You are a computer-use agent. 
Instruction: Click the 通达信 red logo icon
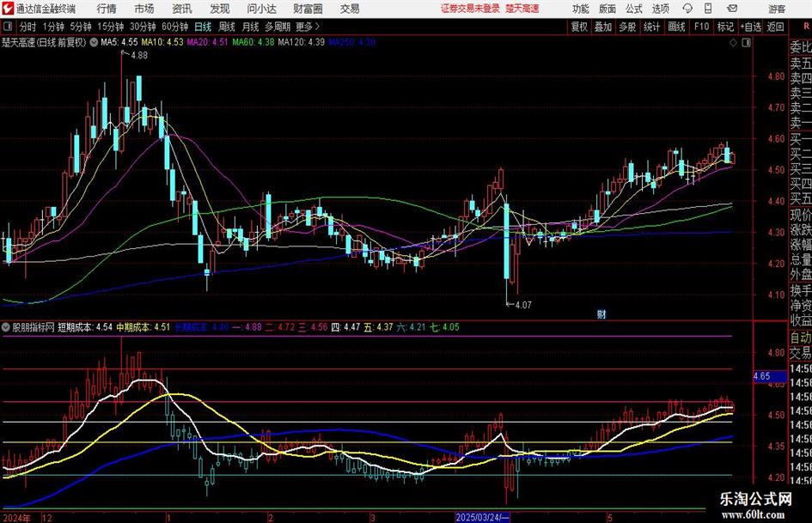pyautogui.click(x=8, y=9)
